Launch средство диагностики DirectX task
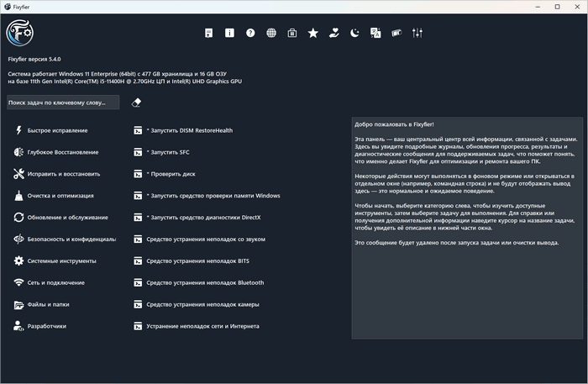The image size is (588, 384). (203, 218)
